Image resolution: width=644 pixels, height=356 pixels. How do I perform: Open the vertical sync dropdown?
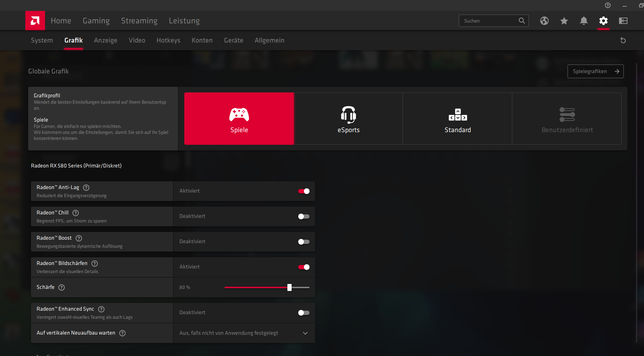tap(244, 333)
